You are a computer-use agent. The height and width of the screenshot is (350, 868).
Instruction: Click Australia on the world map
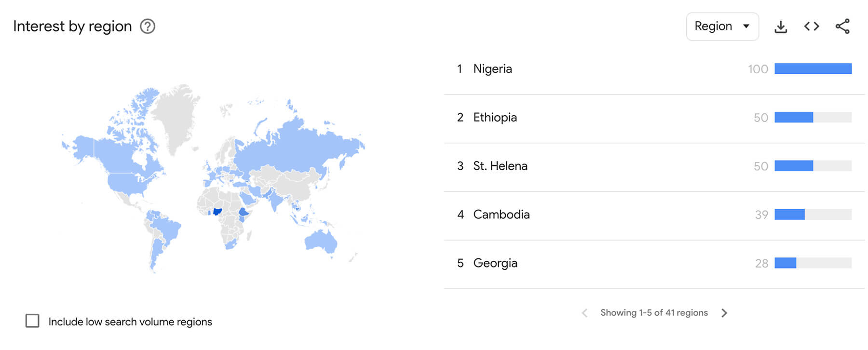click(319, 241)
